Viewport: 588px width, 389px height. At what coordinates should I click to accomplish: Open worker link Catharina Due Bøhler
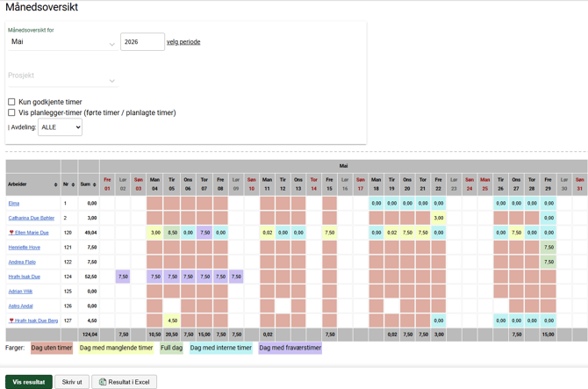pyautogui.click(x=32, y=218)
